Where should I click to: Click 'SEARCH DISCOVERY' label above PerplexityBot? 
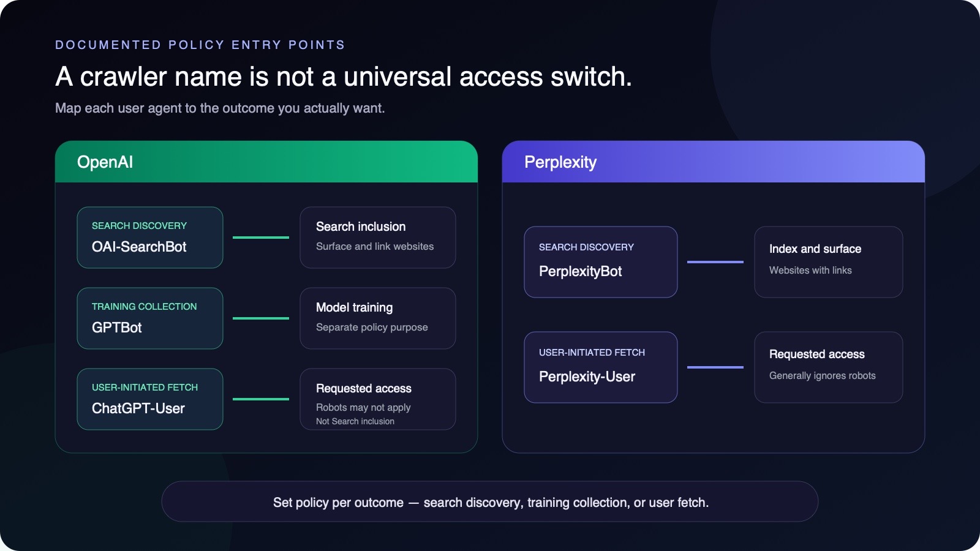click(x=586, y=247)
